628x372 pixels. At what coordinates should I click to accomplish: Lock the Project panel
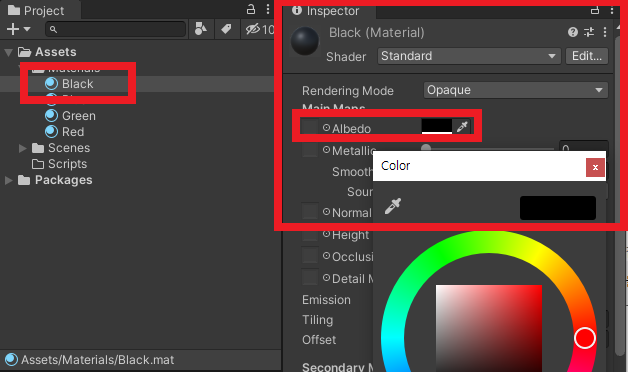coord(251,9)
